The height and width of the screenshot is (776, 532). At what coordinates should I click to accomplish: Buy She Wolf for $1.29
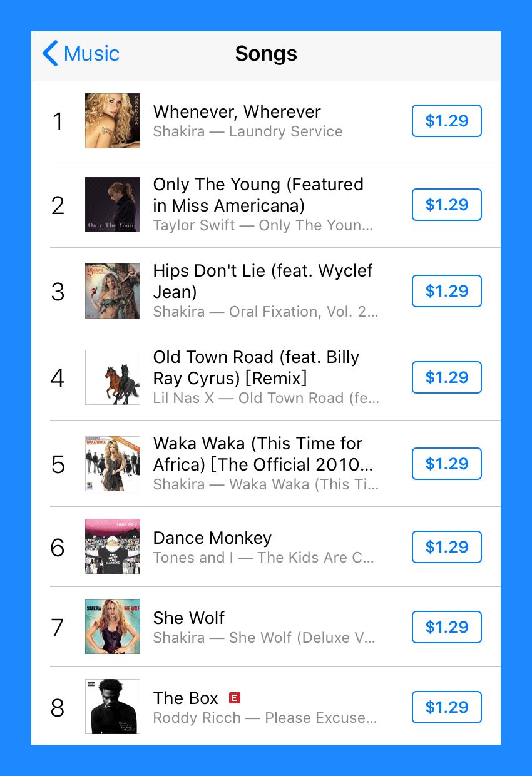446,627
